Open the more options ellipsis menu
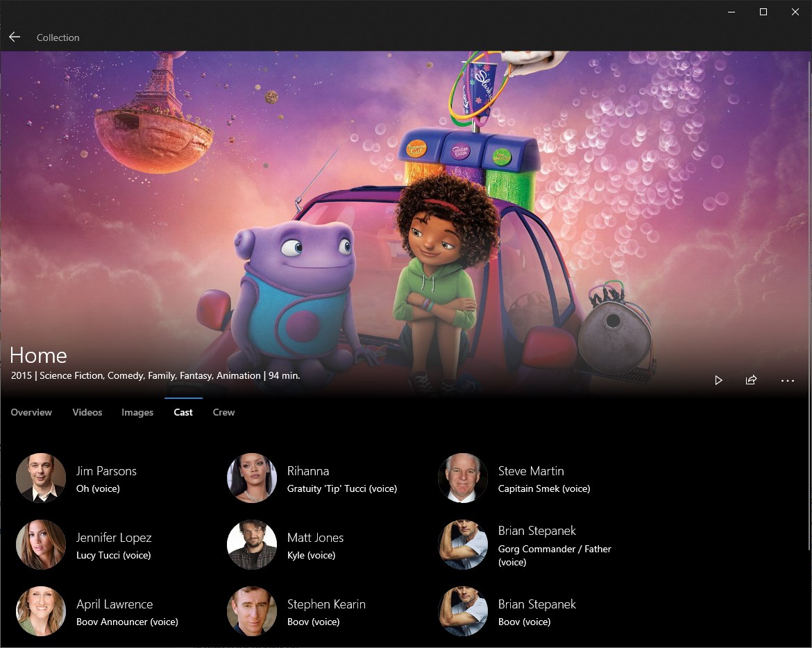The width and height of the screenshot is (812, 648). tap(787, 381)
